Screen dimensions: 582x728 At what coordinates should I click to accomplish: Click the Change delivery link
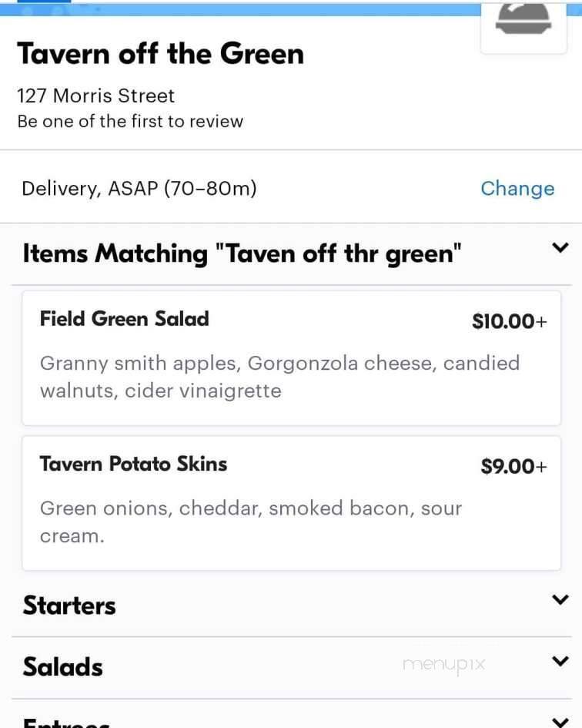(x=517, y=189)
